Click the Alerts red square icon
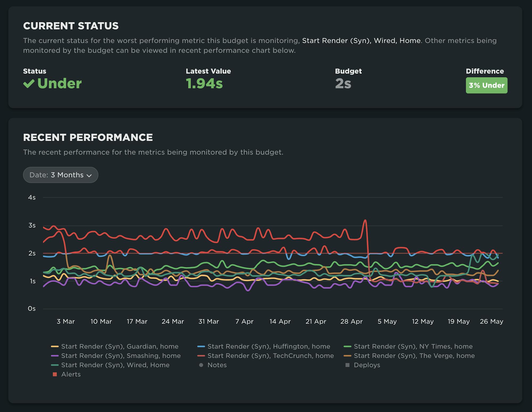Image resolution: width=532 pixels, height=412 pixels. 55,374
